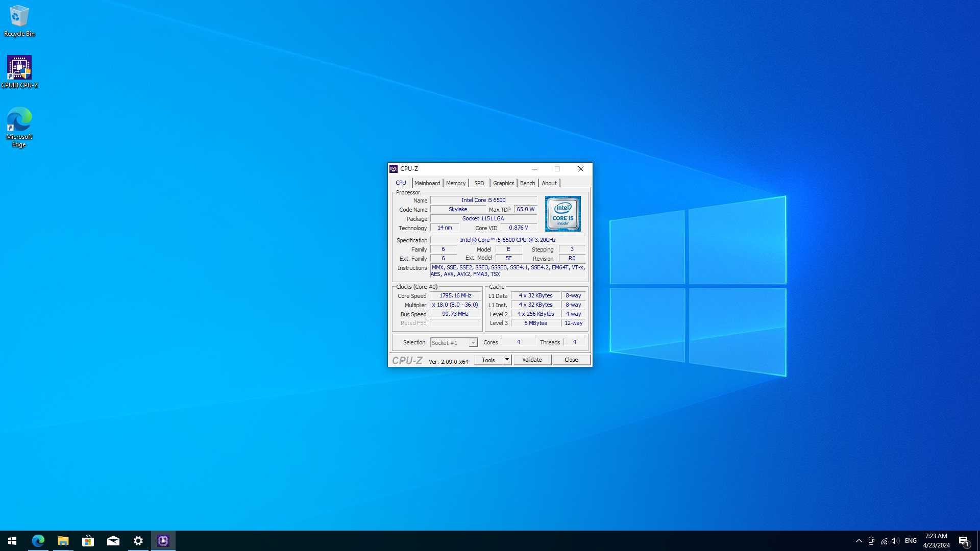Select the Memory tab in CPU-Z
This screenshot has width=980, height=551.
(x=456, y=182)
